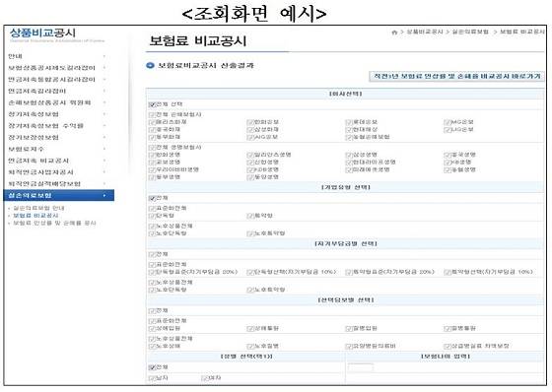552x392 pixels.
Task: Open the 실손의료보험 안내 sub-link
Action: (38, 208)
